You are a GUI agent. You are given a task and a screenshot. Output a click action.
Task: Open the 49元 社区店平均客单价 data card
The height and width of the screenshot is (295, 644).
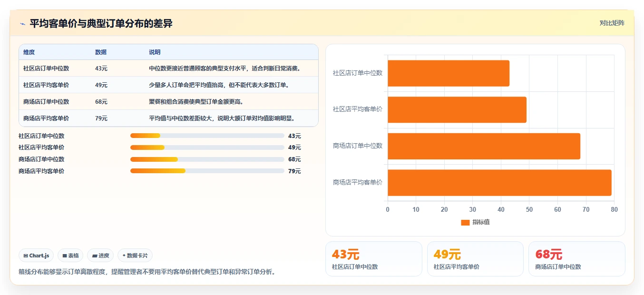pyautogui.click(x=475, y=259)
